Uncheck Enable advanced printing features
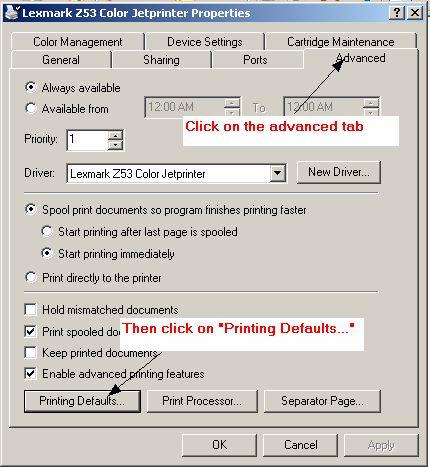430x467 pixels. (30, 373)
